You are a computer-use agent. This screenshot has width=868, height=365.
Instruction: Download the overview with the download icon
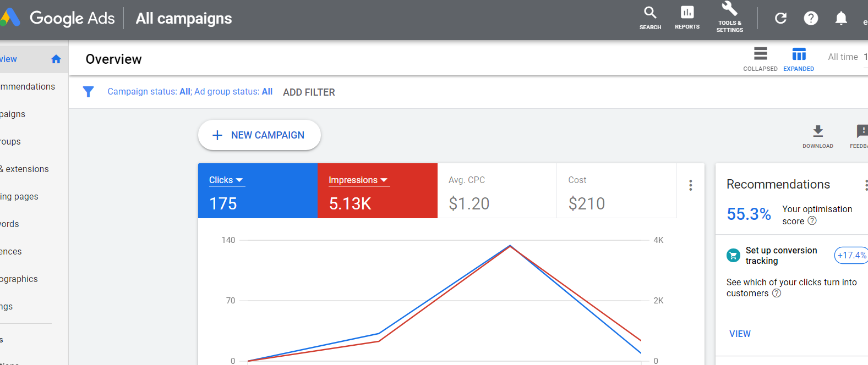tap(818, 136)
